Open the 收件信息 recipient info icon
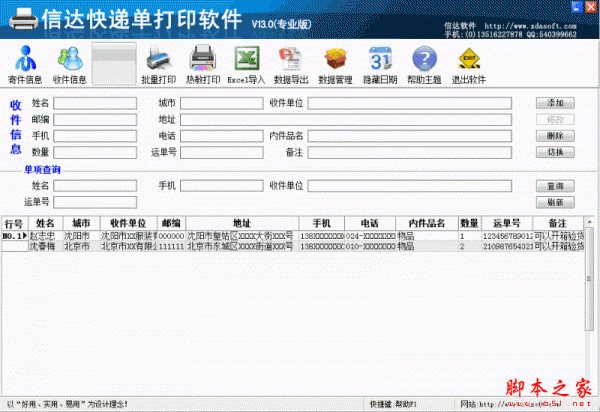This screenshot has height=412, width=600. (x=70, y=64)
